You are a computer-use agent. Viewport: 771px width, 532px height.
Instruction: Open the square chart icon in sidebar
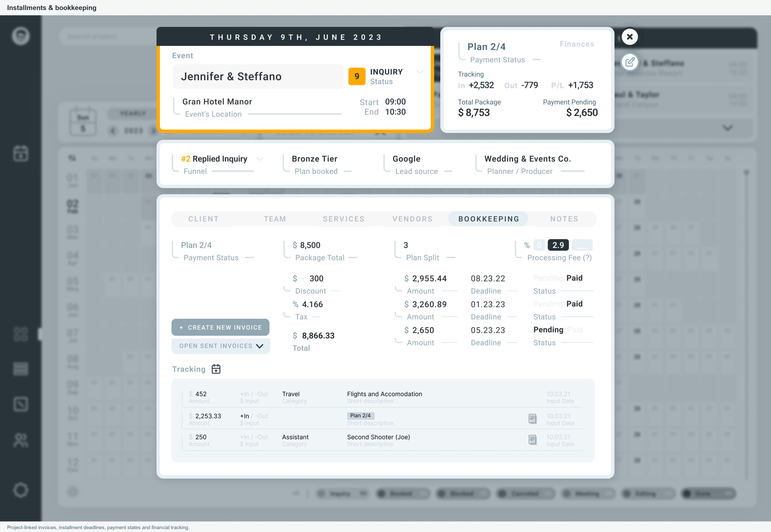click(21, 404)
